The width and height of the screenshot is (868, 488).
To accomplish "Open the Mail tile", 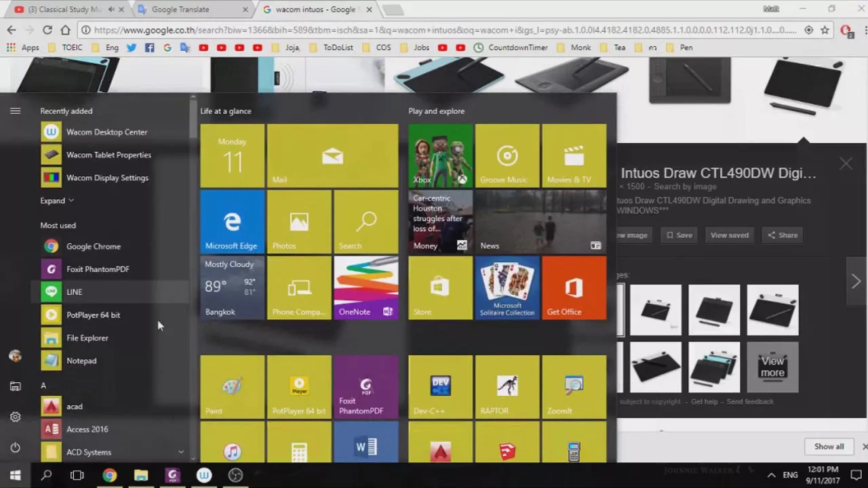I will [333, 155].
